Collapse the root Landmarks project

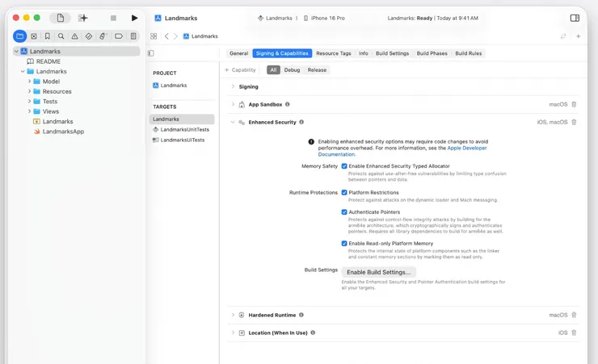[16, 51]
